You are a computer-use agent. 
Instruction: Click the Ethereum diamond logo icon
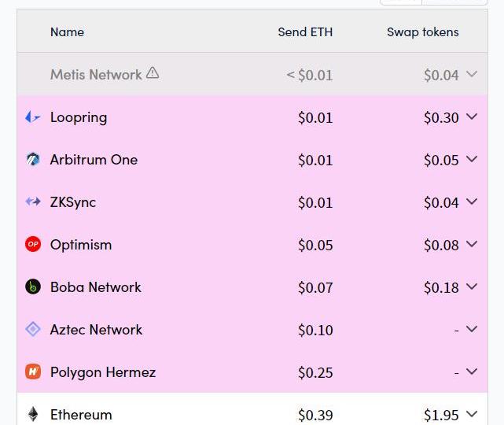click(33, 414)
